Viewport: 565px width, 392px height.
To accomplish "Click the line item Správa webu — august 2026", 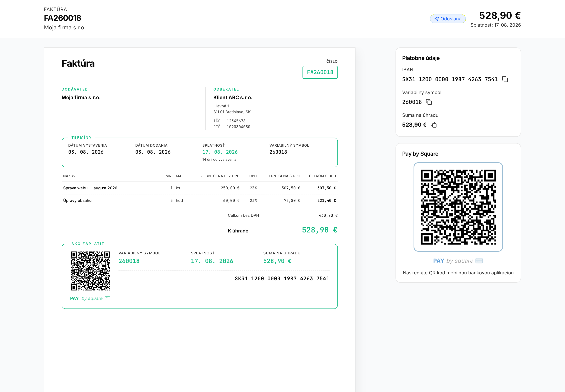I will (90, 188).
